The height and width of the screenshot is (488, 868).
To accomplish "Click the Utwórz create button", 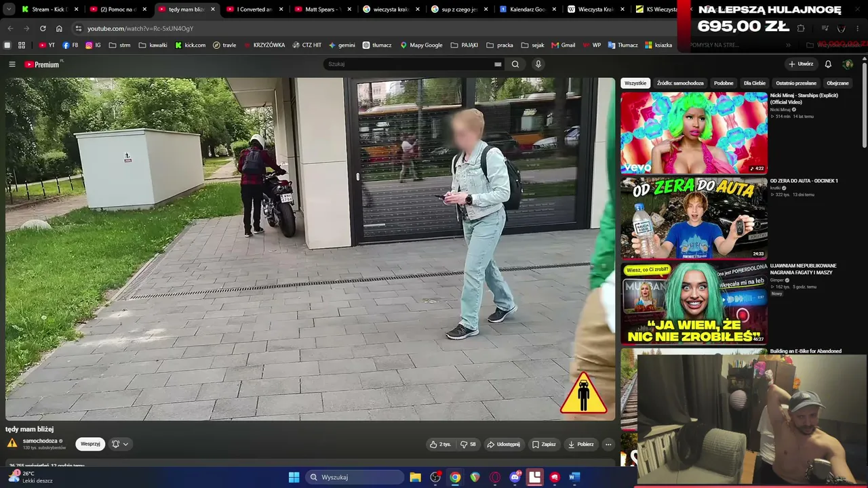I will pos(801,64).
